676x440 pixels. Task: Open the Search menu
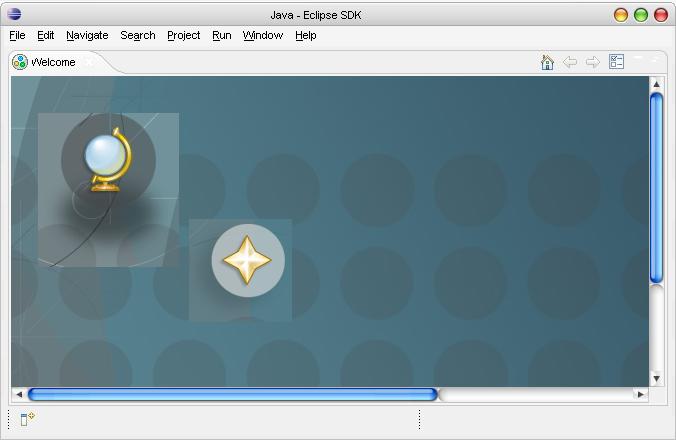click(x=138, y=35)
